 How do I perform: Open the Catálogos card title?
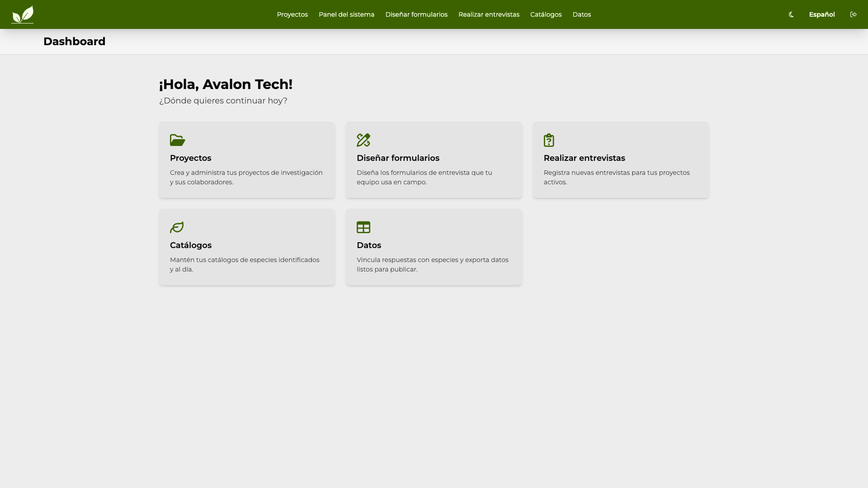191,245
